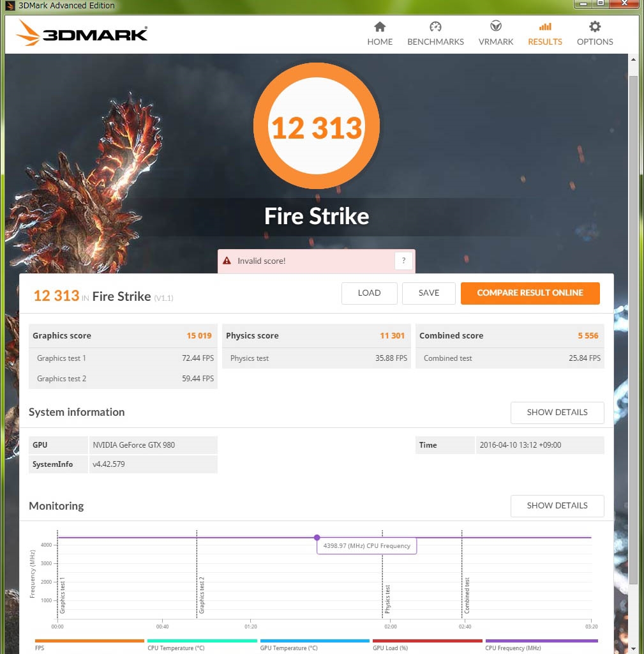
Task: Click NVIDIA GeForce GTX 980 text
Action: 134,445
